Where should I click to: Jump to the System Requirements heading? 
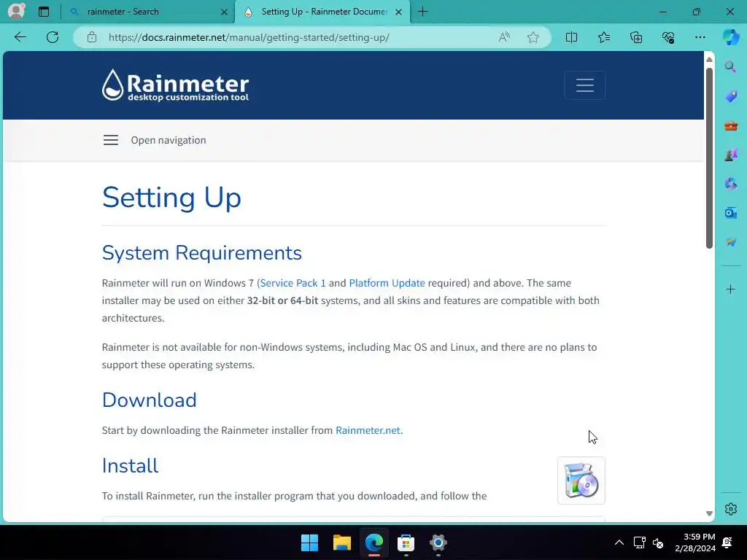201,253
